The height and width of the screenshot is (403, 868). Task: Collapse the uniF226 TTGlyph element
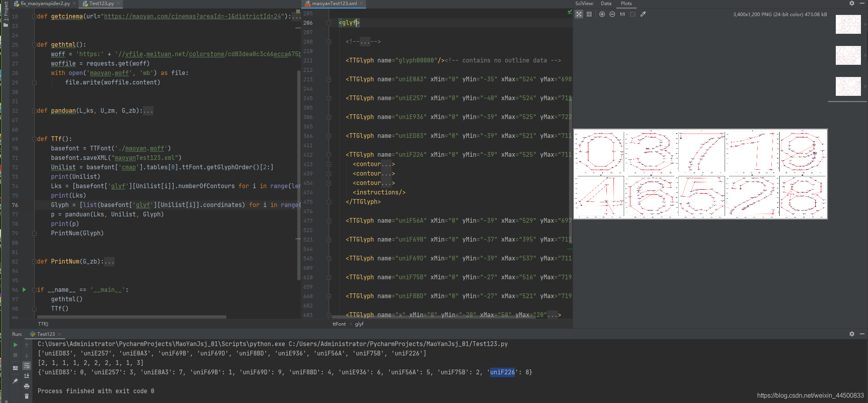pos(329,155)
